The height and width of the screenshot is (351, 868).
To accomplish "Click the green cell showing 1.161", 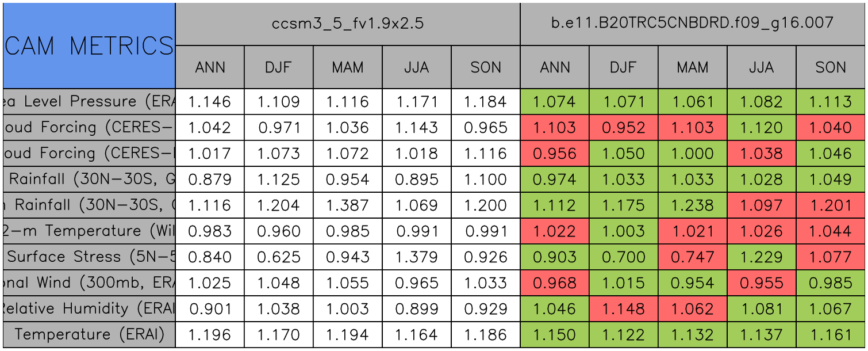I will (831, 335).
